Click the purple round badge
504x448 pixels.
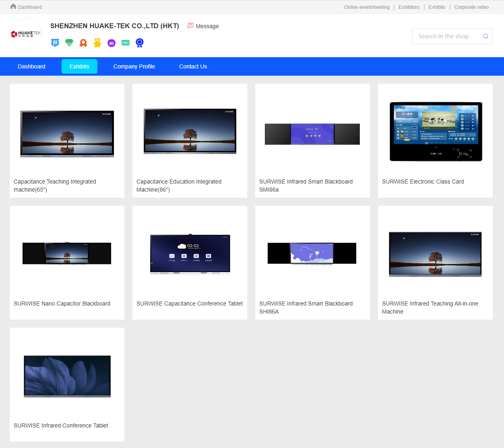tap(112, 43)
